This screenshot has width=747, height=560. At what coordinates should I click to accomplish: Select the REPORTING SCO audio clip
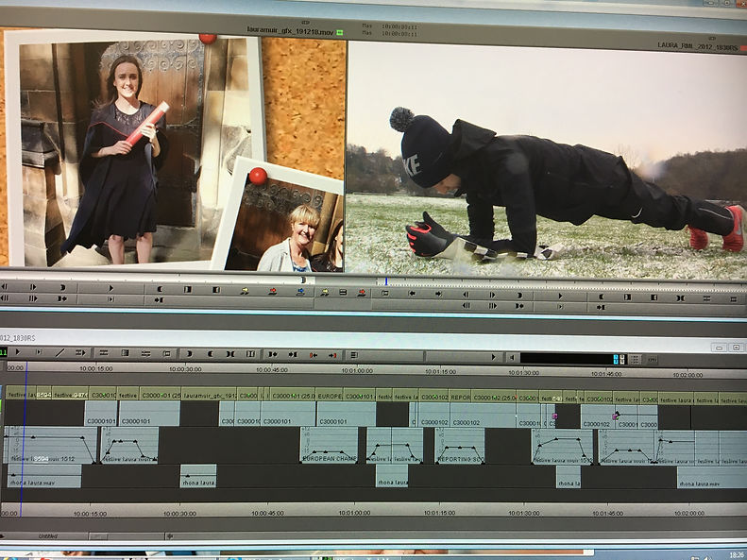(460, 446)
